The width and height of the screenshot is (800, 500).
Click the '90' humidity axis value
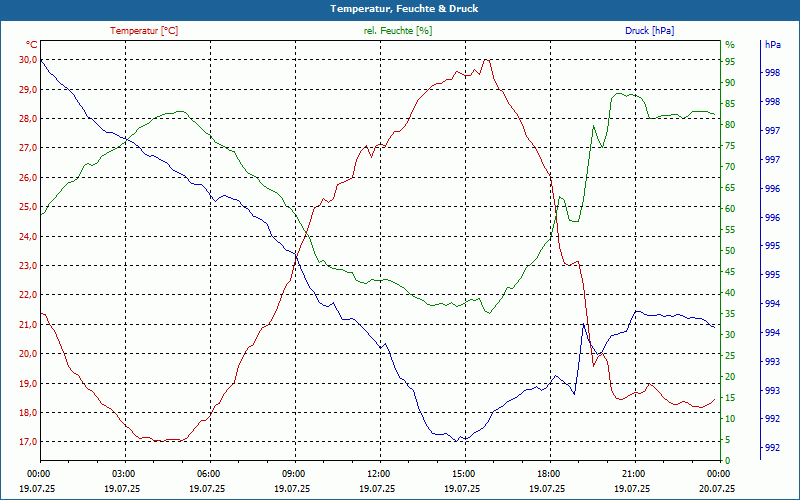pos(730,83)
